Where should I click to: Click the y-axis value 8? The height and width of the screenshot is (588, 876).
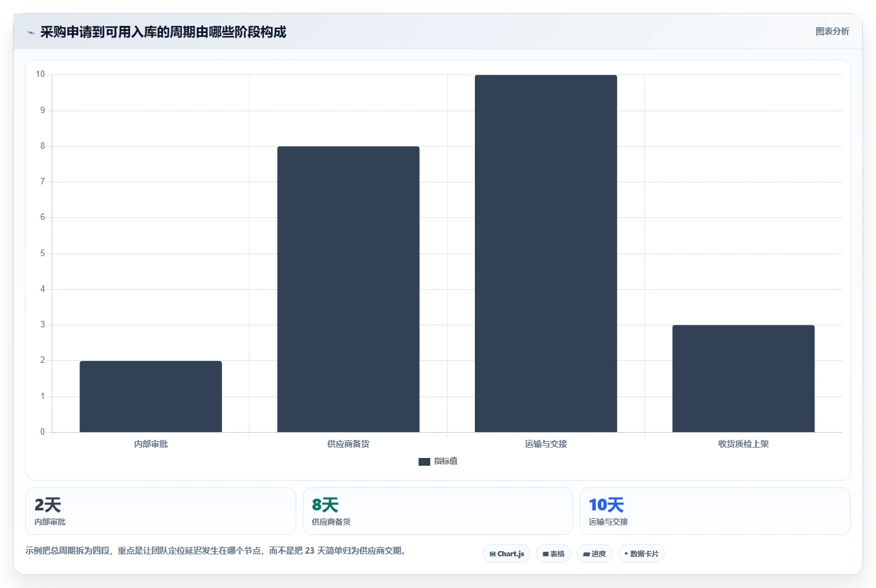(x=43, y=146)
